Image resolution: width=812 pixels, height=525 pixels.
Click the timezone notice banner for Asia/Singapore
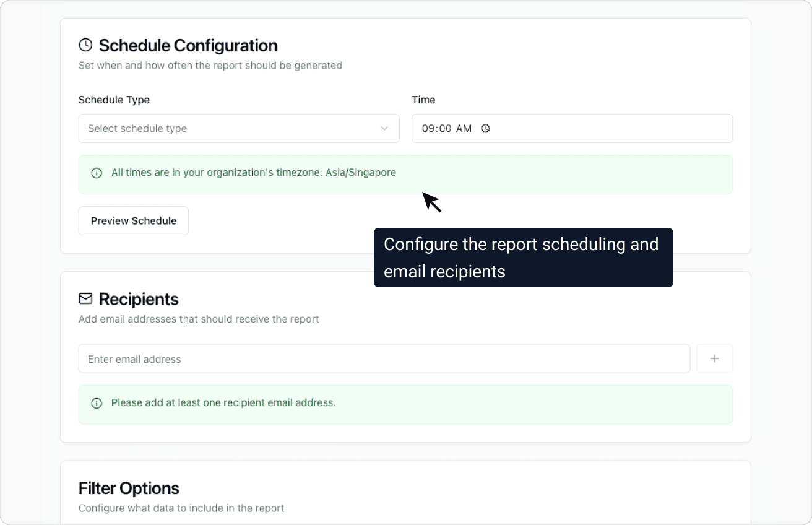click(405, 174)
